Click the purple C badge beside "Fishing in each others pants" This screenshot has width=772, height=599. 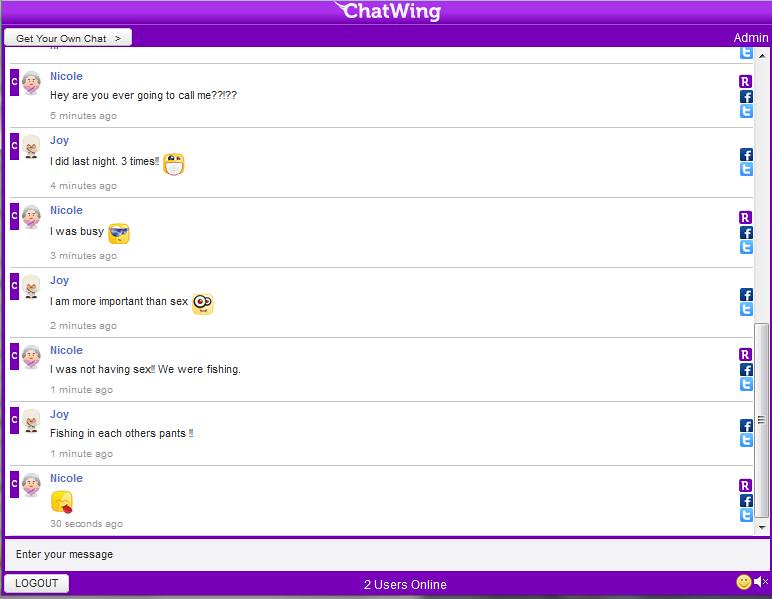(x=14, y=420)
